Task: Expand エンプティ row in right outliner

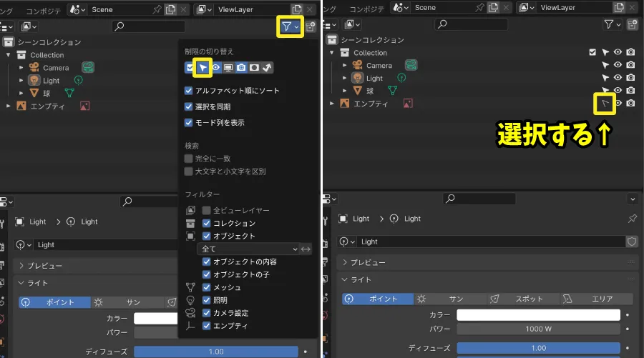Action: point(332,104)
